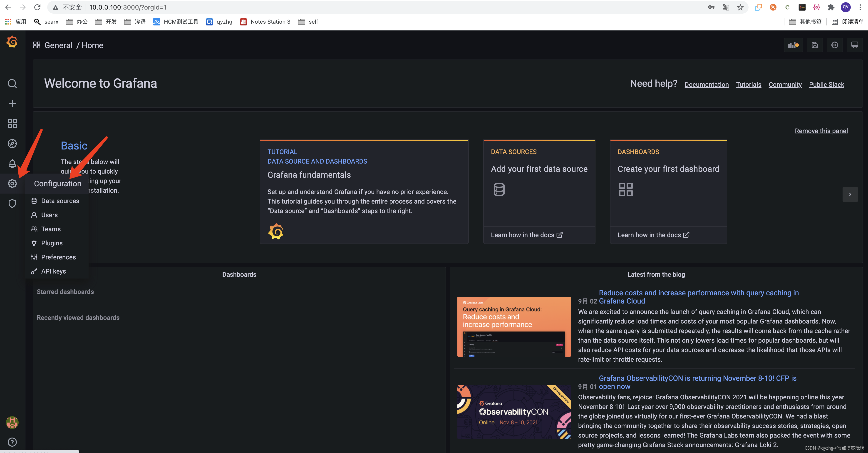Viewport: 868px width, 453px height.
Task: Click Create your first dashboard card
Action: [668, 192]
